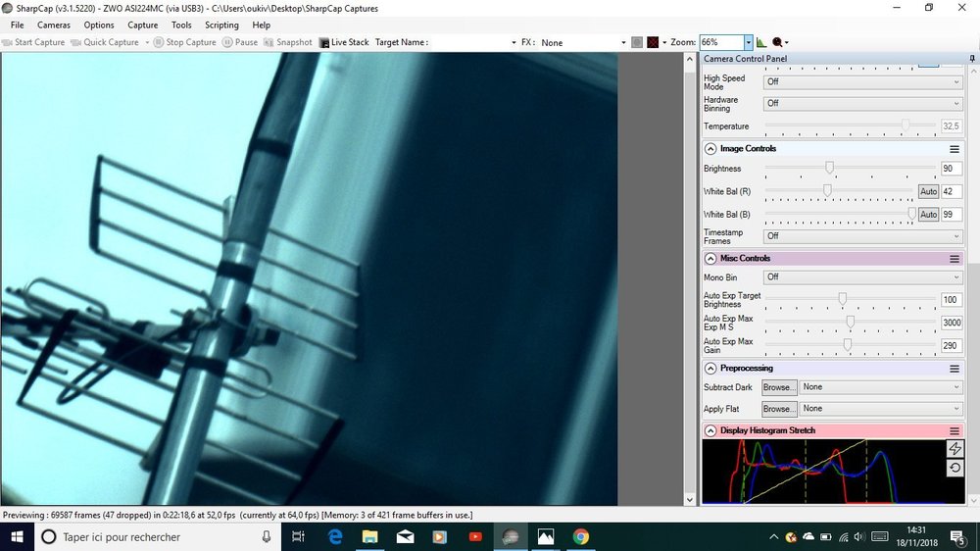Open the Options menu
Image resolution: width=980 pixels, height=551 pixels.
99,25
